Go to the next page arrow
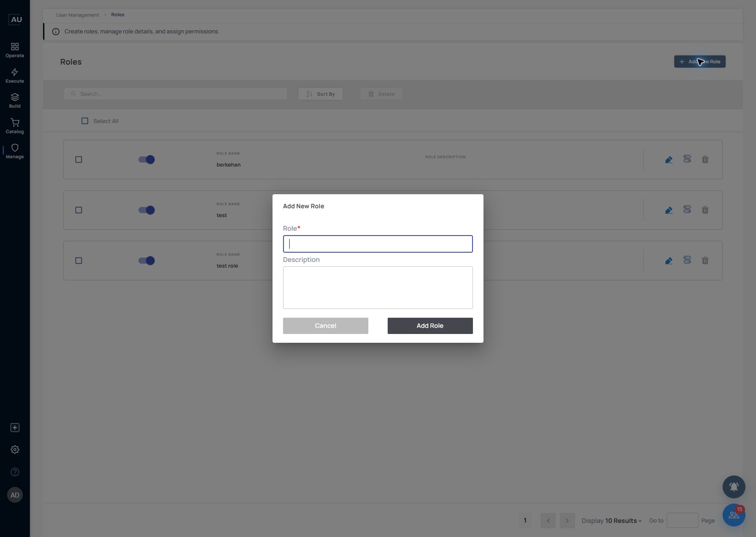The height and width of the screenshot is (537, 756). click(567, 521)
